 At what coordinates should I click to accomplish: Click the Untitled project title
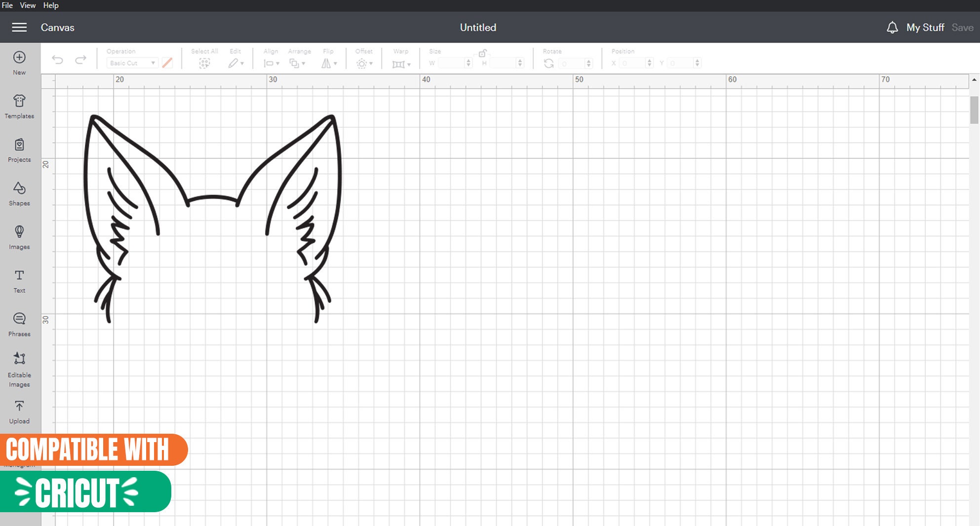point(478,28)
